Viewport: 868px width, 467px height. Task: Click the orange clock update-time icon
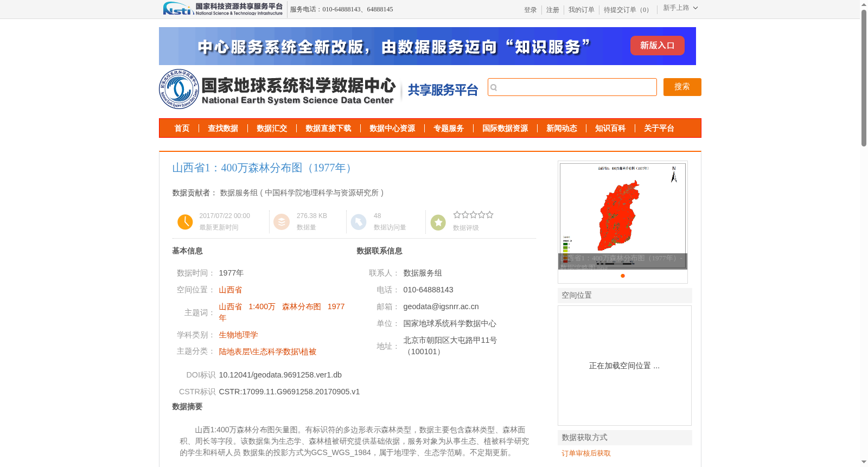click(x=185, y=222)
